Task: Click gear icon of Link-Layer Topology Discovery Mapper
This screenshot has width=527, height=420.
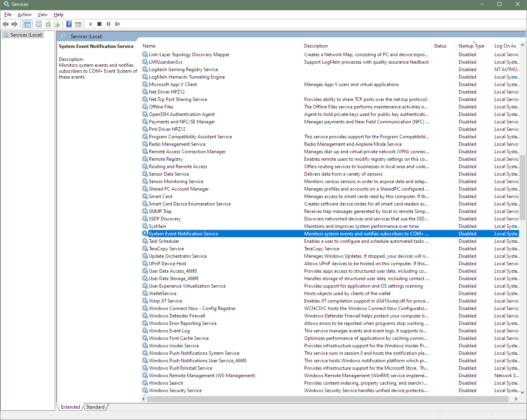Action: click(145, 55)
